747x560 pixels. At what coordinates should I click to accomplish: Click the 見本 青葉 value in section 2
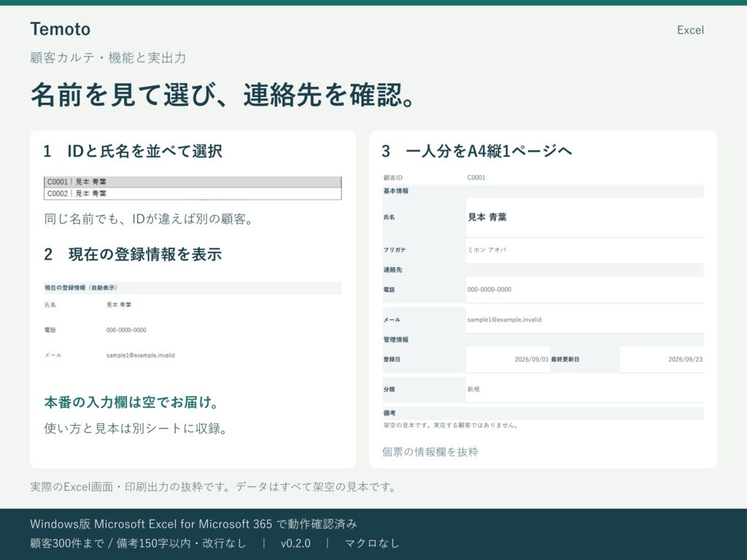pyautogui.click(x=119, y=305)
